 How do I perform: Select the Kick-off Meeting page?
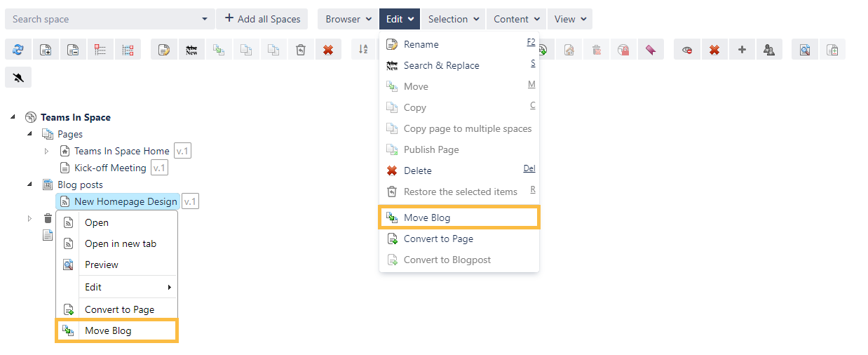click(110, 168)
